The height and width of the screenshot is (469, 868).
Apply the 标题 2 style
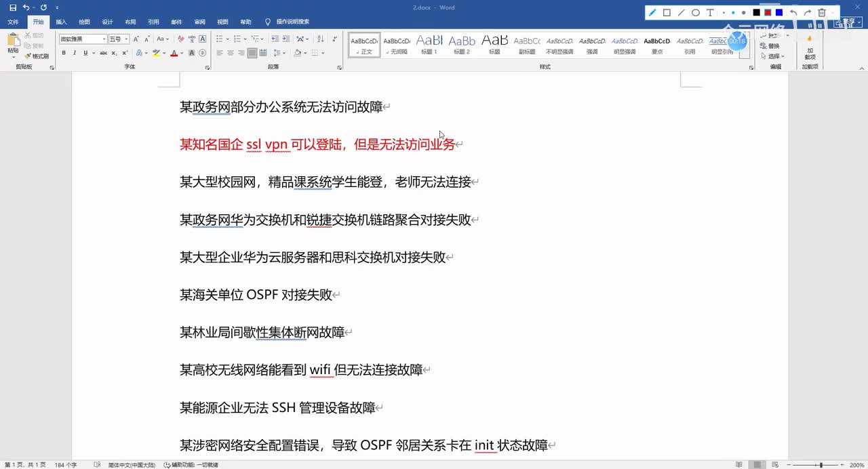pos(462,45)
